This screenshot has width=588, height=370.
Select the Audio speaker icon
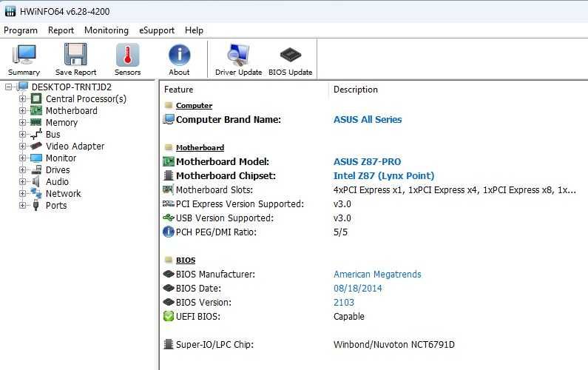click(36, 181)
